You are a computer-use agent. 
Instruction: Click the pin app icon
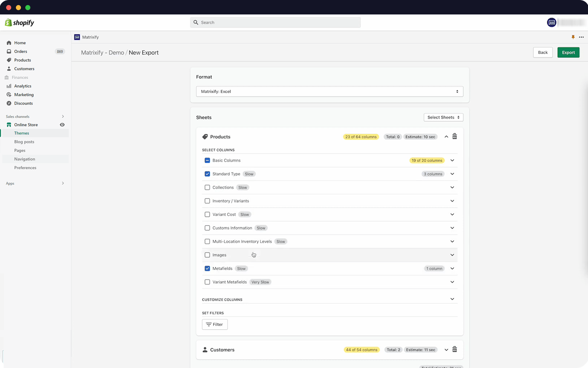(573, 37)
